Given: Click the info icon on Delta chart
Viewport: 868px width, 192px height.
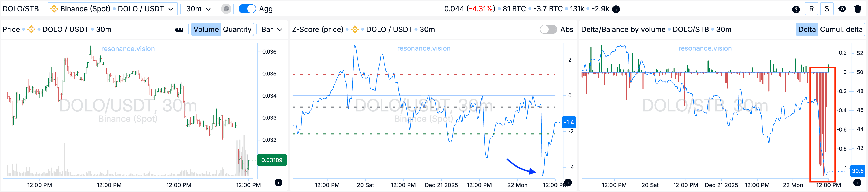Looking at the screenshot, I should 857,182.
